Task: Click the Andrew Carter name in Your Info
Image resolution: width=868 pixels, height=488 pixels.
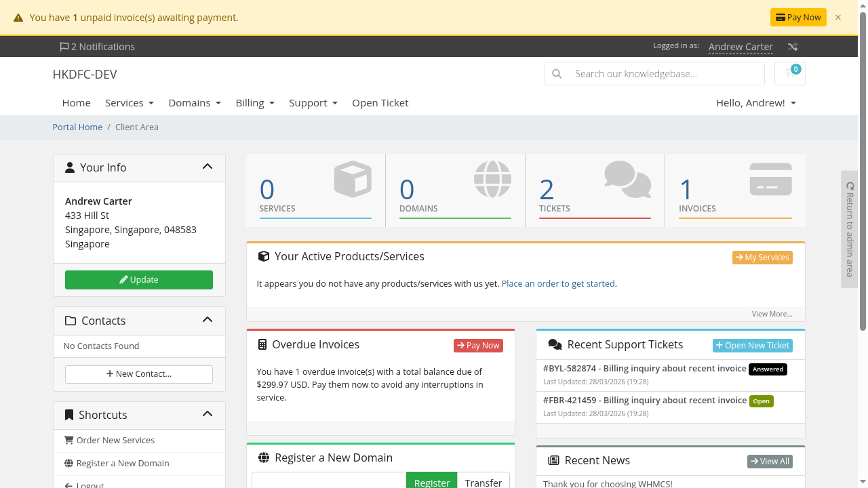Action: tap(98, 201)
